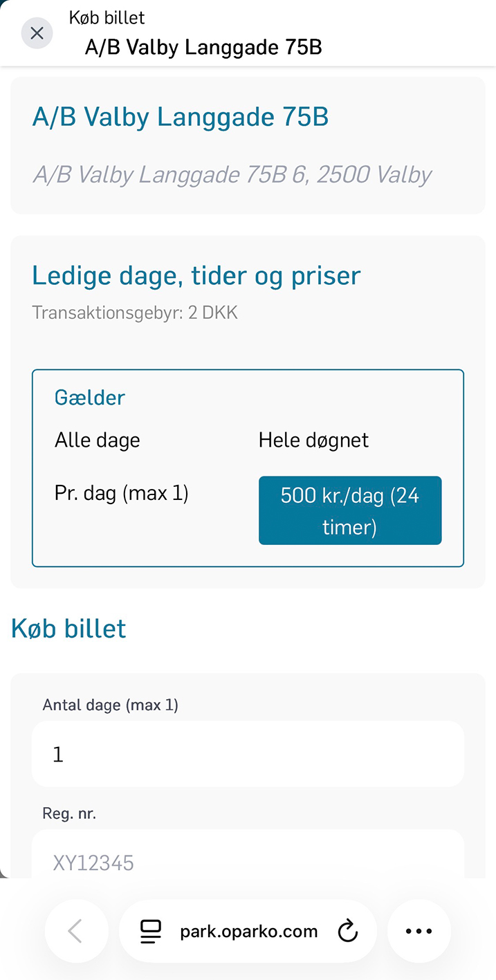Reload the page with the refresh icon
The height and width of the screenshot is (980, 496).
pos(347,932)
